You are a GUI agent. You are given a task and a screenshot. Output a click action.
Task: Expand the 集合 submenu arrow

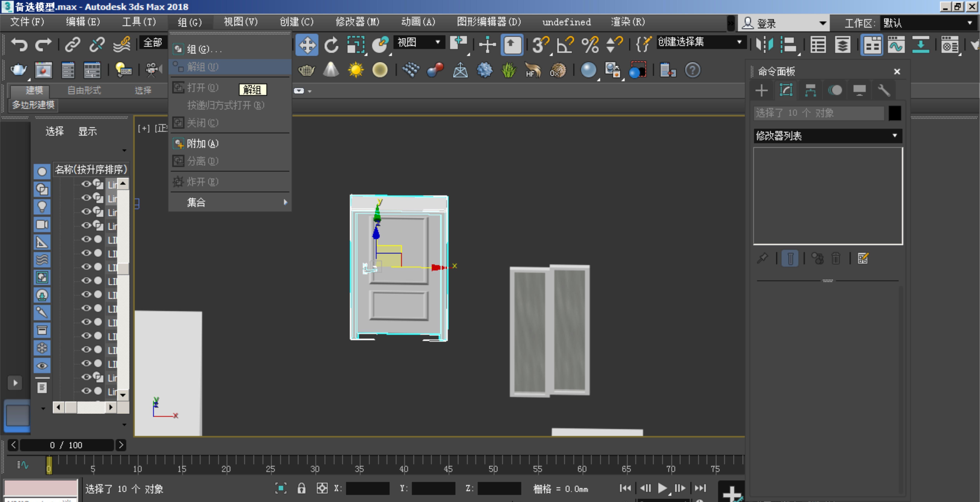click(x=285, y=202)
